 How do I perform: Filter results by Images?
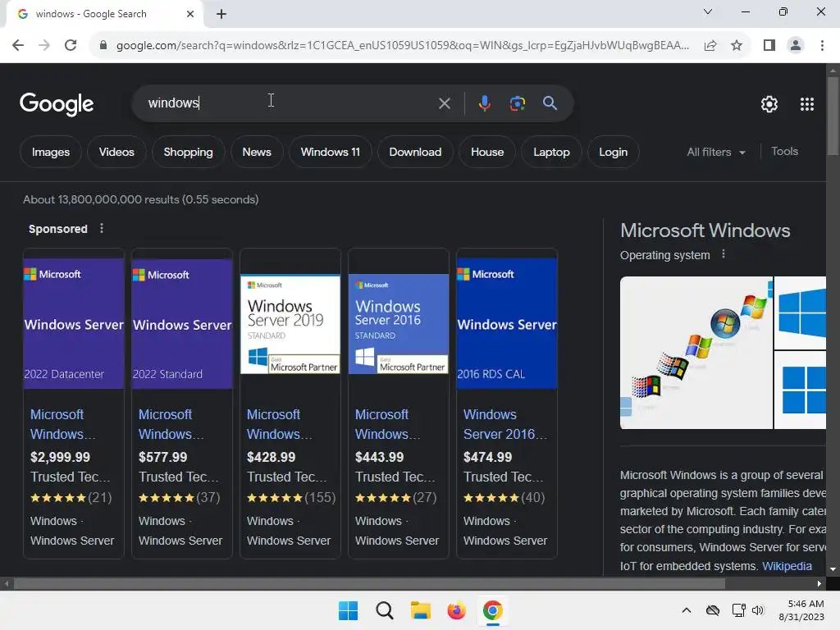(x=50, y=152)
